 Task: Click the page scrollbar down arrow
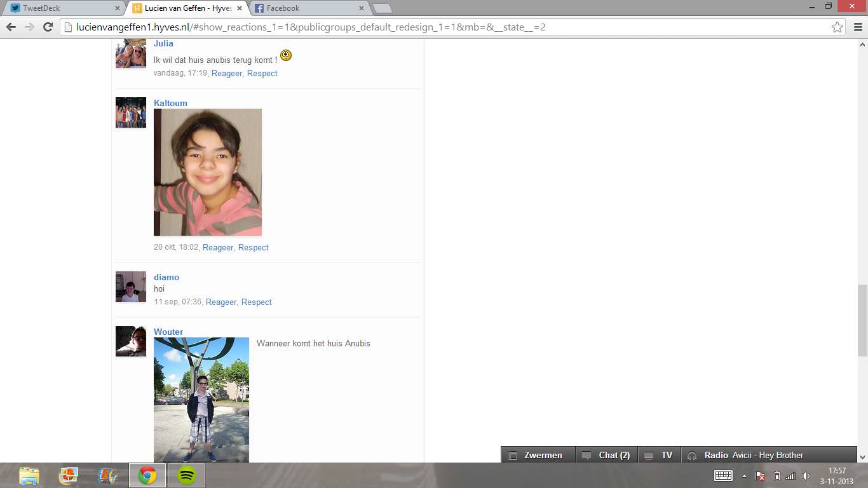(862, 457)
